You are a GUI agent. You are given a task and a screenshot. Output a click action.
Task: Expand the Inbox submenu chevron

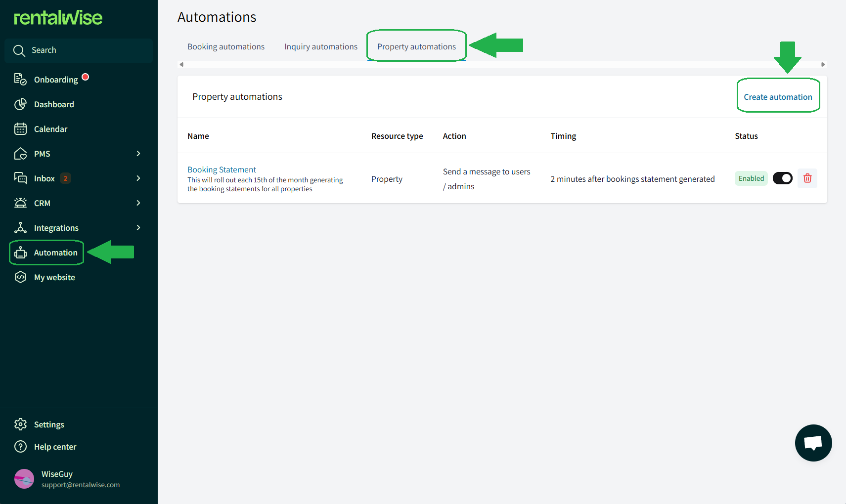[x=138, y=178]
